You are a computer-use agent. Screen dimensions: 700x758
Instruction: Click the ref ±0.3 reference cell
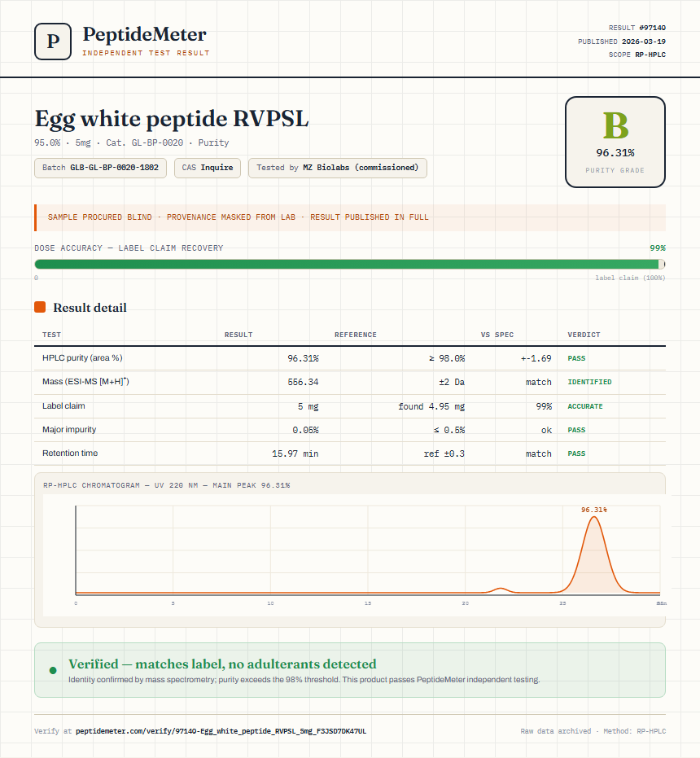click(x=444, y=453)
